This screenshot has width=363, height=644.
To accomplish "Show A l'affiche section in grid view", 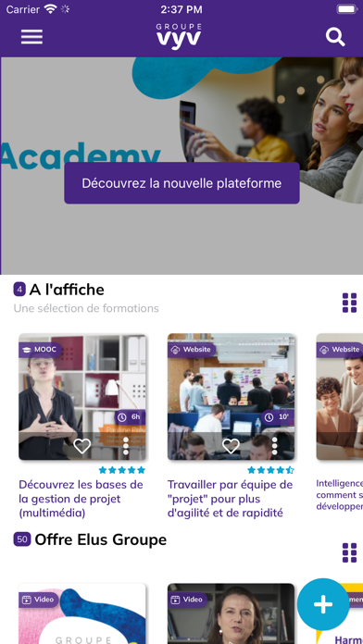I will coord(349,303).
